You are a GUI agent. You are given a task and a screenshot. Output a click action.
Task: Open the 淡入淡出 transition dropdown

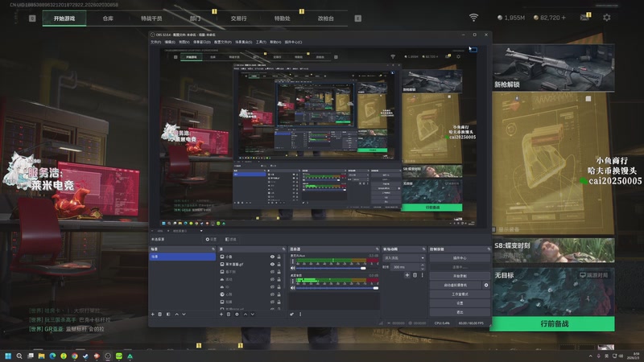[x=405, y=258]
